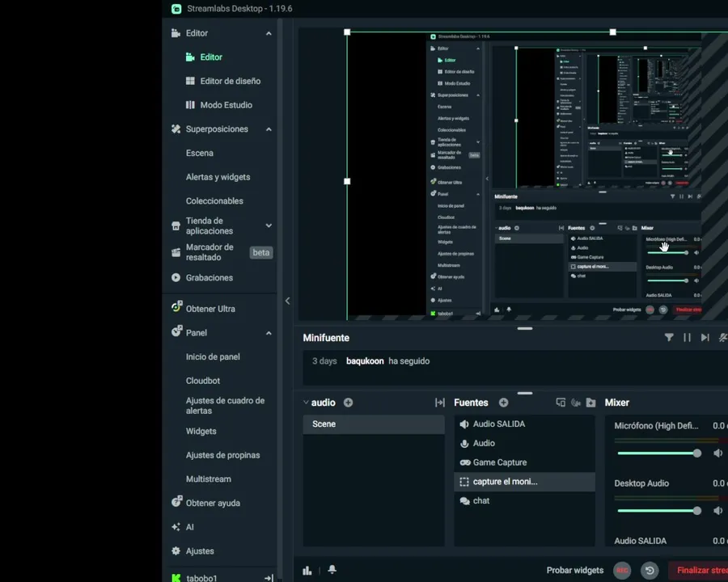Click the beta badge
The image size is (728, 582).
point(261,252)
